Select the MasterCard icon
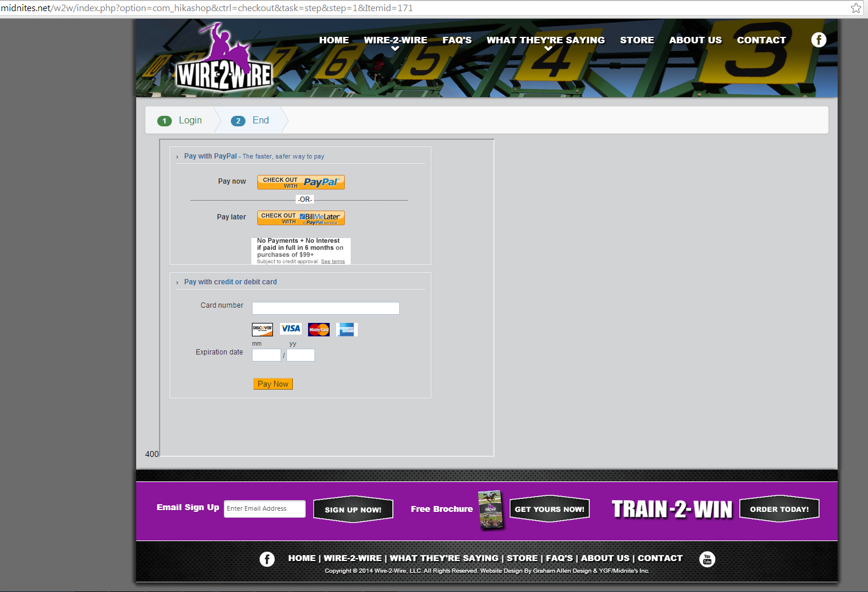 [x=319, y=329]
